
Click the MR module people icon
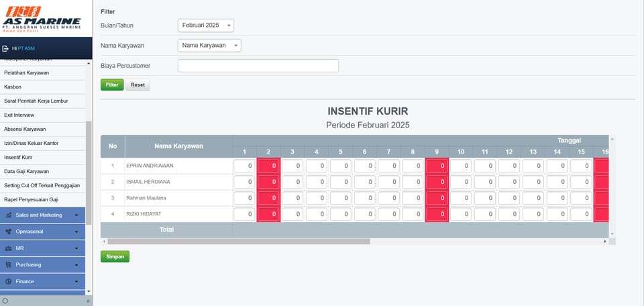pos(8,248)
